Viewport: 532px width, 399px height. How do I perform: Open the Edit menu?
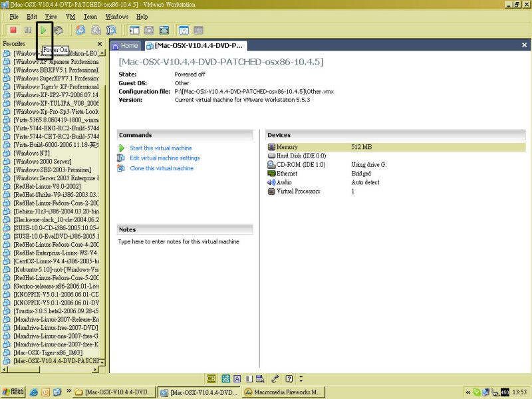32,16
